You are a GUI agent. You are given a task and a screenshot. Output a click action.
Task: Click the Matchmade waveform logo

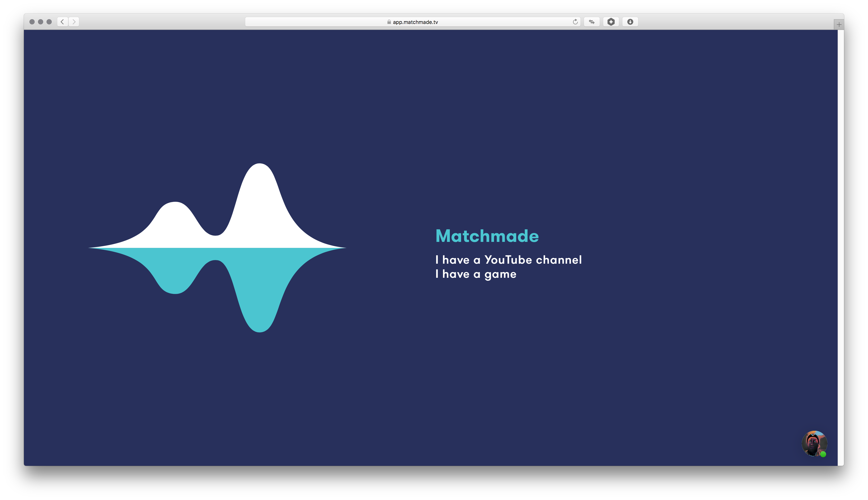click(x=217, y=248)
